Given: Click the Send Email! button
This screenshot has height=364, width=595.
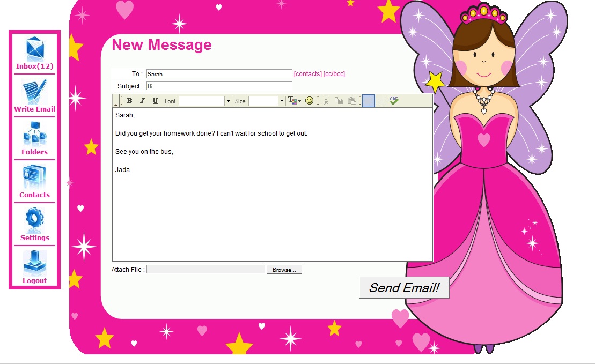Looking at the screenshot, I should click(404, 288).
